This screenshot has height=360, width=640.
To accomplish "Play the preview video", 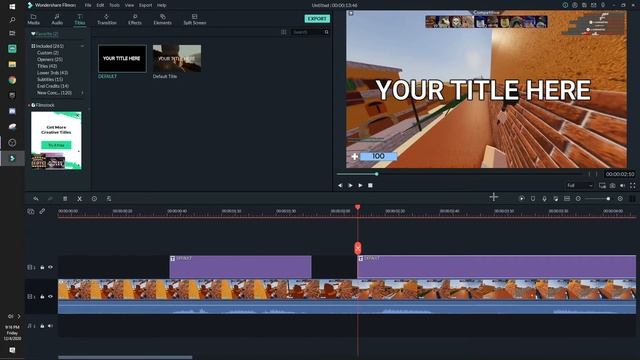I will tap(360, 185).
